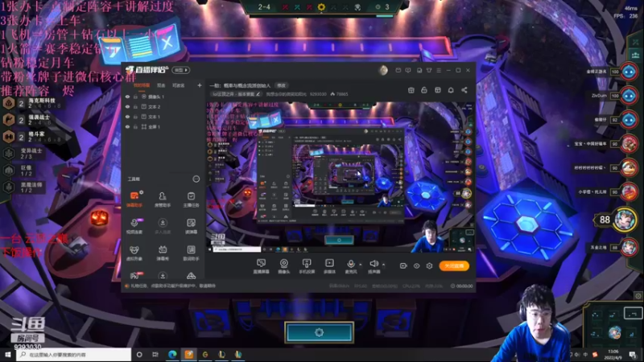Open the 弹幕秀 danmaku show tool
This screenshot has height=362, width=644.
[x=163, y=253]
